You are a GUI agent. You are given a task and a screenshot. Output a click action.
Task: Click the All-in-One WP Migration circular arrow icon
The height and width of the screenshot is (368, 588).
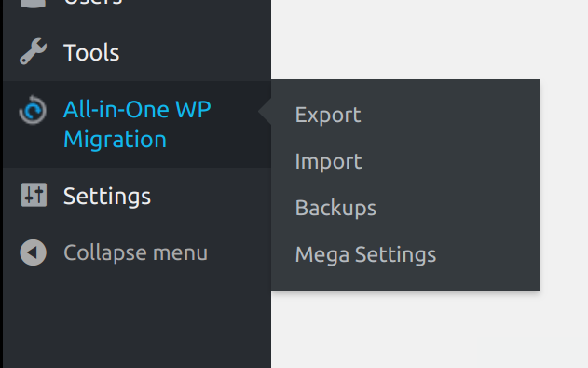coord(33,110)
